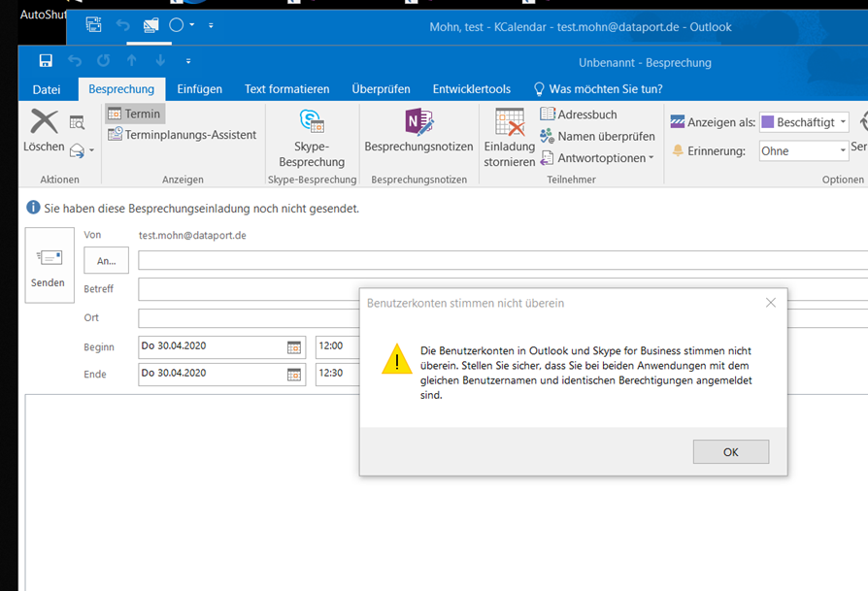Open the Beginn date calendar picker
Screen dimensions: 868x591
point(294,347)
